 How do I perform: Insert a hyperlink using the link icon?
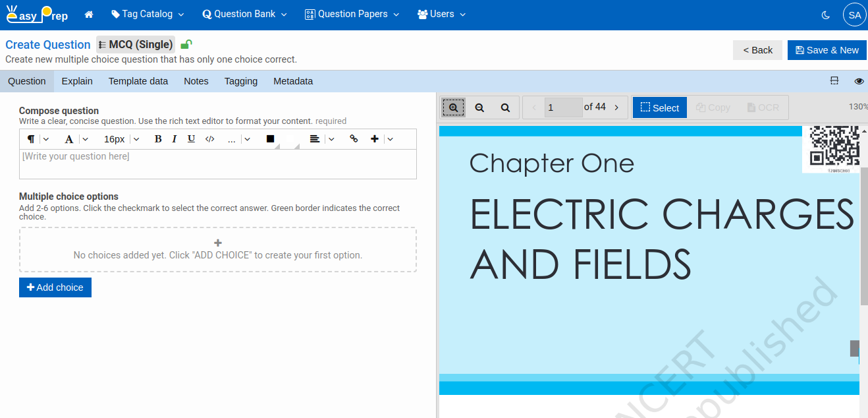pos(354,139)
